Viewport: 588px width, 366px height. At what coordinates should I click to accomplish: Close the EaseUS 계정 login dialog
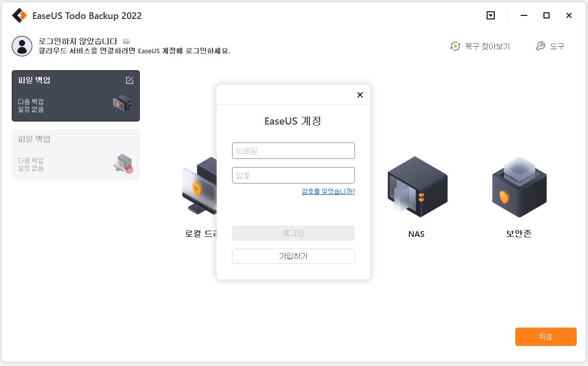click(360, 95)
